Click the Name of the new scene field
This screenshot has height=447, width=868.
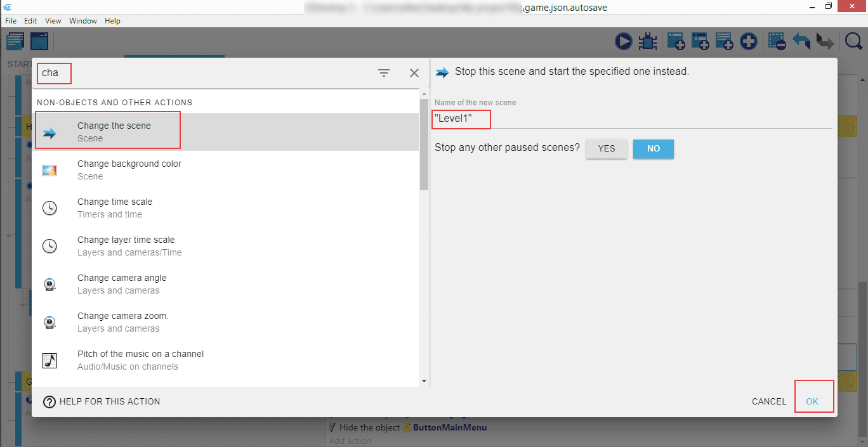631,119
